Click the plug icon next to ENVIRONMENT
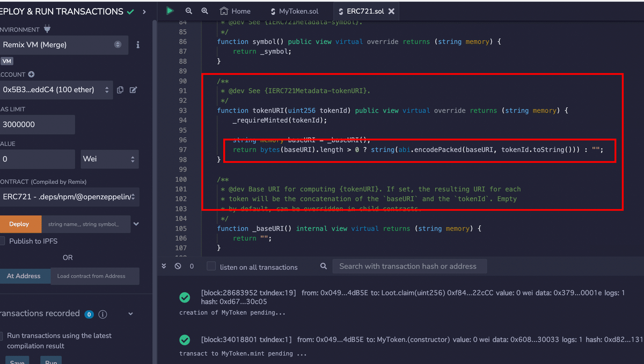The width and height of the screenshot is (644, 364). (46, 29)
